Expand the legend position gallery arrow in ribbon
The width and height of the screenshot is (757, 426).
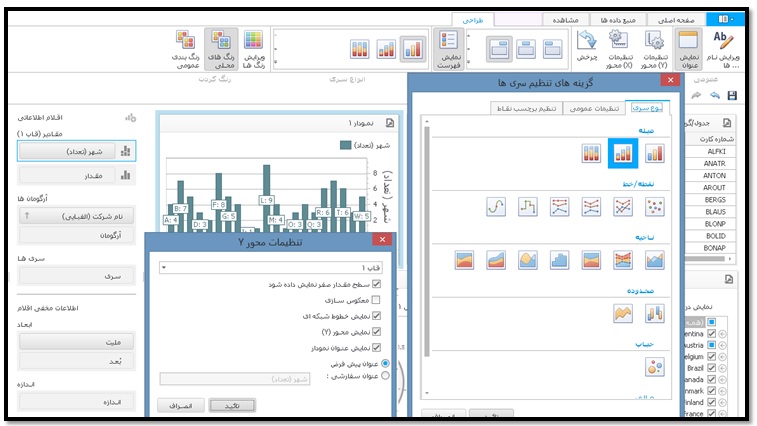pyautogui.click(x=468, y=62)
